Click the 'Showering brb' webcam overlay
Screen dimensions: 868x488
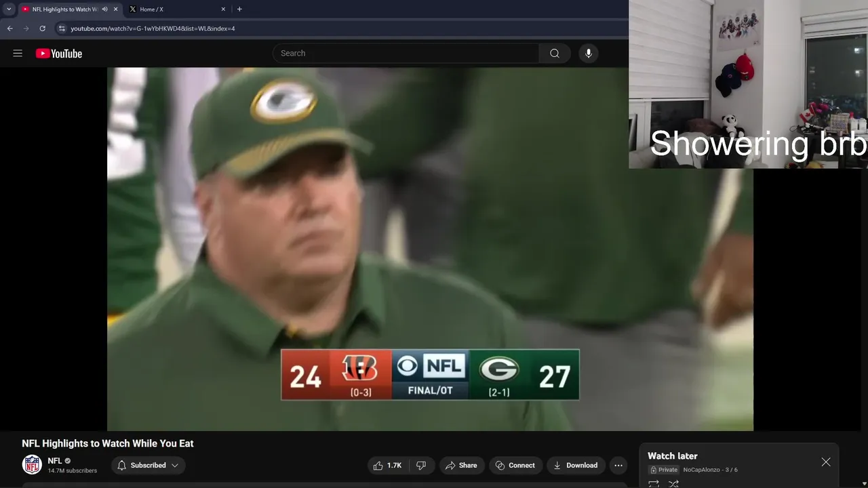coord(748,84)
